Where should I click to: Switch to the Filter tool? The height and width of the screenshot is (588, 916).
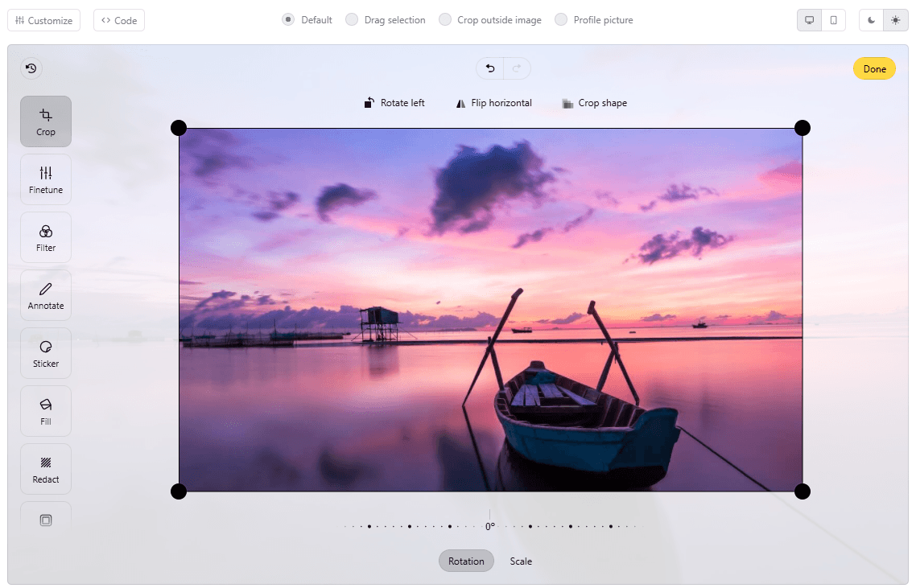(x=45, y=236)
